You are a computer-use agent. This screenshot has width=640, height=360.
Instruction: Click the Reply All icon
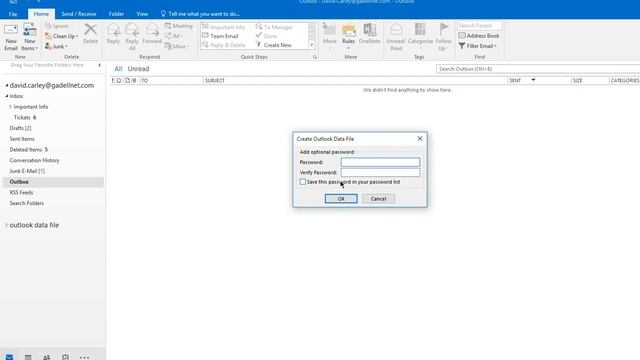point(132,30)
